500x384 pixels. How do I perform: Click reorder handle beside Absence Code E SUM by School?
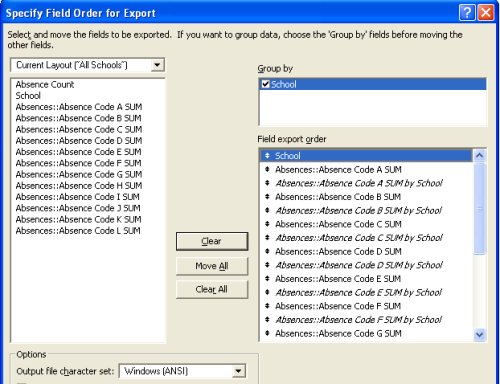pos(267,292)
